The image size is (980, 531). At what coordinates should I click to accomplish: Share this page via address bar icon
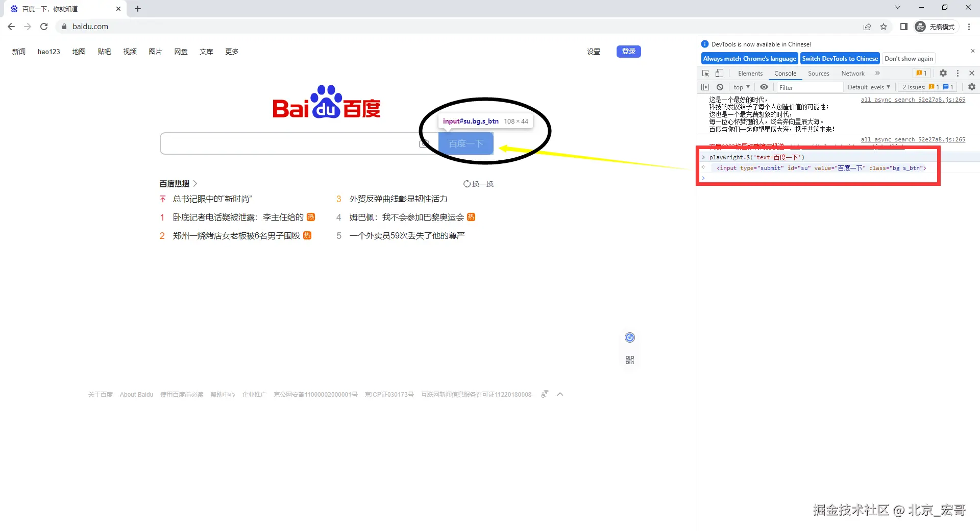click(x=867, y=27)
